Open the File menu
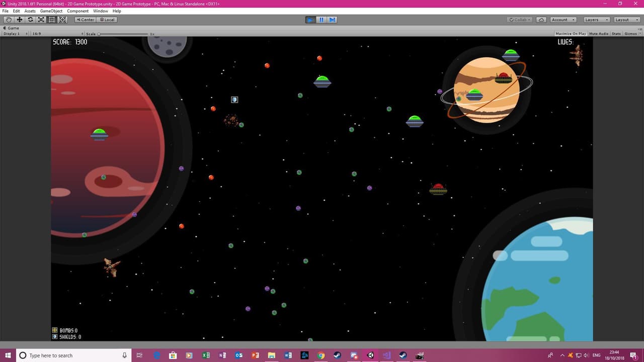 6,11
